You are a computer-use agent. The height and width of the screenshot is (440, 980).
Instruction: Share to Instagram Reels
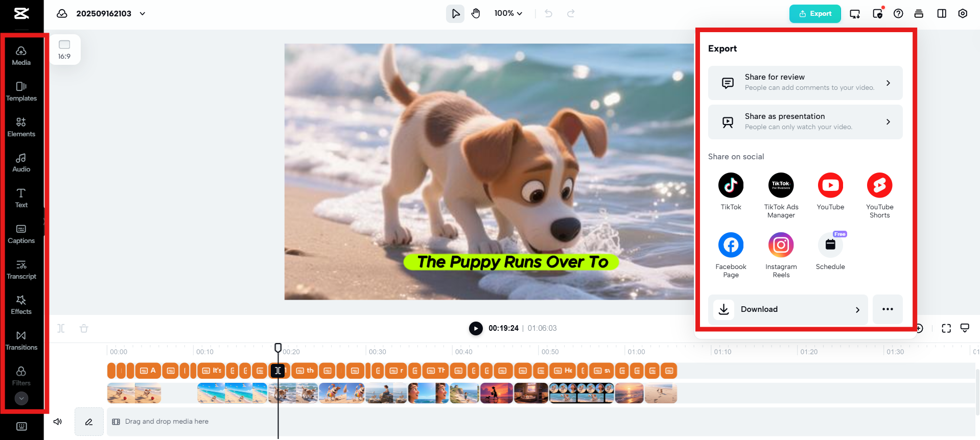[781, 255]
